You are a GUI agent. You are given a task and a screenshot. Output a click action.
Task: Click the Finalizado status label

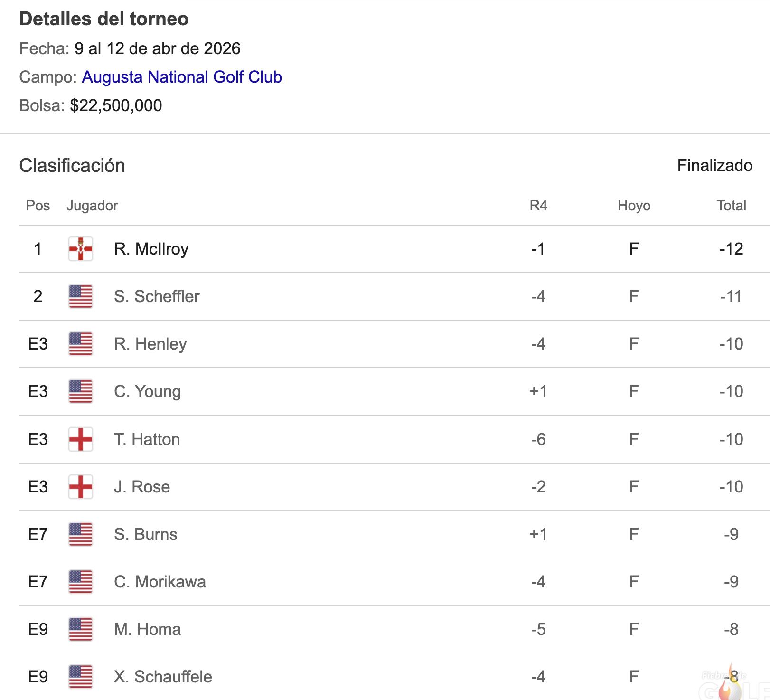(714, 165)
